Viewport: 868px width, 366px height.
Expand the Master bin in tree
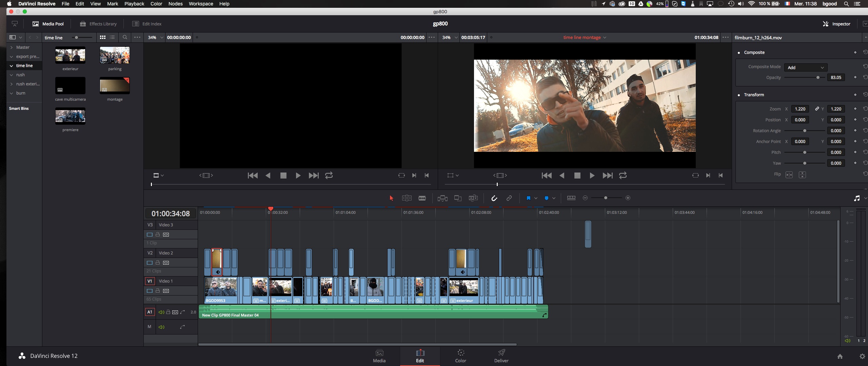tap(12, 47)
